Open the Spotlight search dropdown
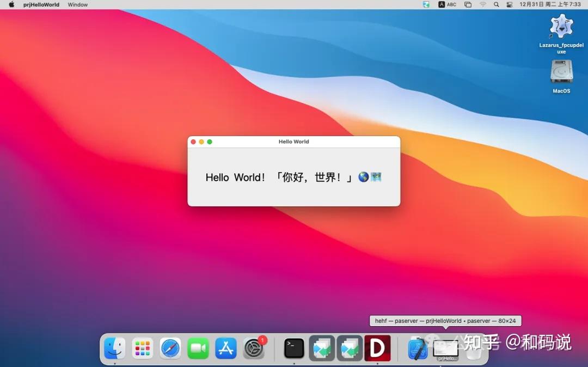This screenshot has height=367, width=588. pos(496,4)
